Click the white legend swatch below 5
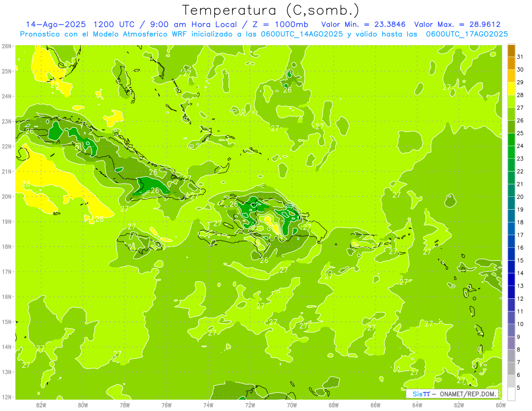Screen dimensions: 532x411 (x=511, y=394)
